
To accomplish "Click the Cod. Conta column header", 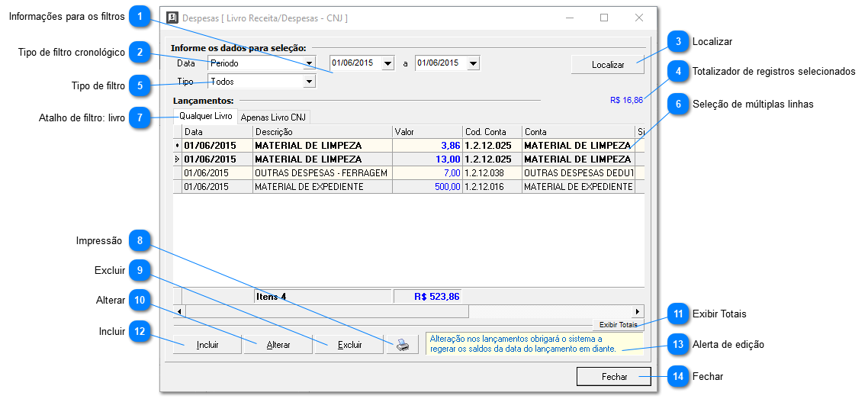I will click(492, 132).
